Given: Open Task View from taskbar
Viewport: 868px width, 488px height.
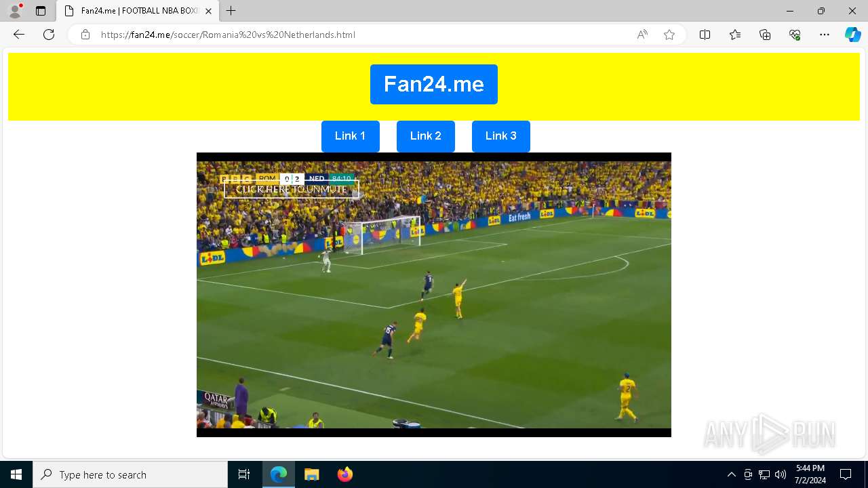Looking at the screenshot, I should point(244,474).
